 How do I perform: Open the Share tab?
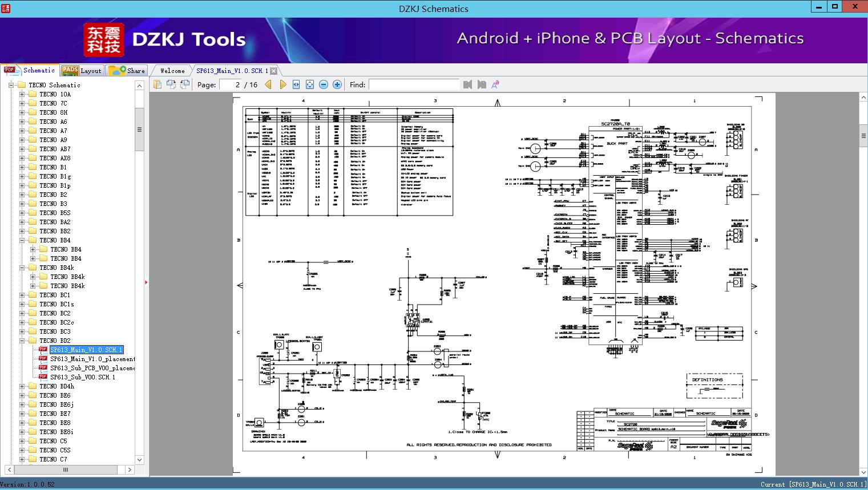pyautogui.click(x=127, y=71)
